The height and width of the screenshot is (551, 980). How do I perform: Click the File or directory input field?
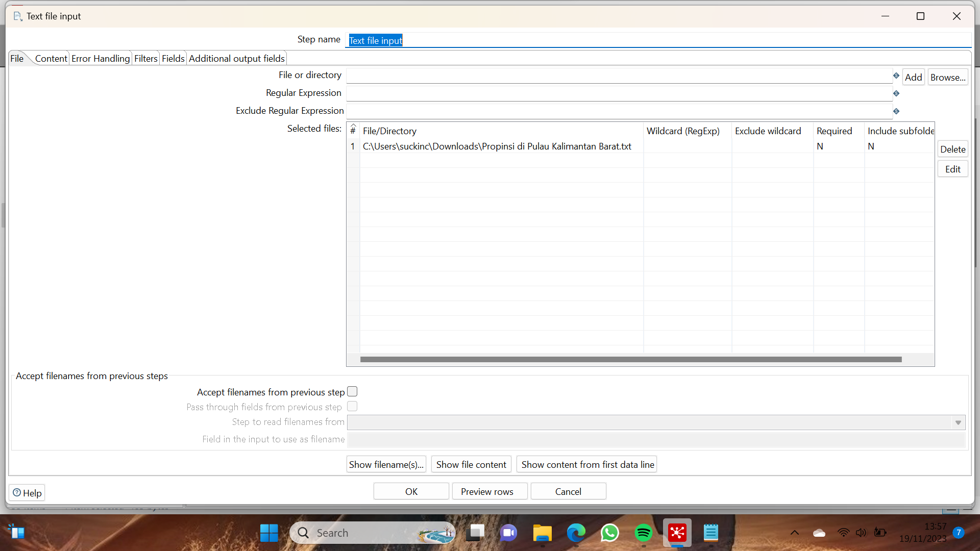coord(619,76)
